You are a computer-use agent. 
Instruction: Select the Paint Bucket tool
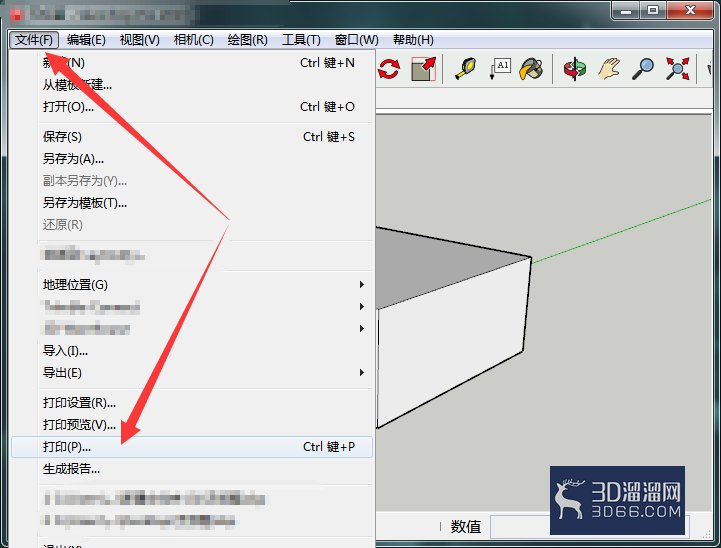531,69
